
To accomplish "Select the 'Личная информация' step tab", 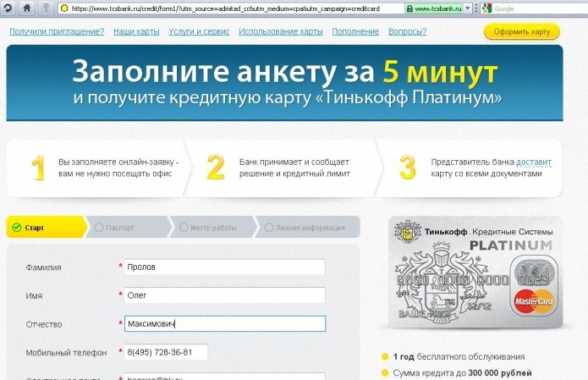I will [308, 228].
